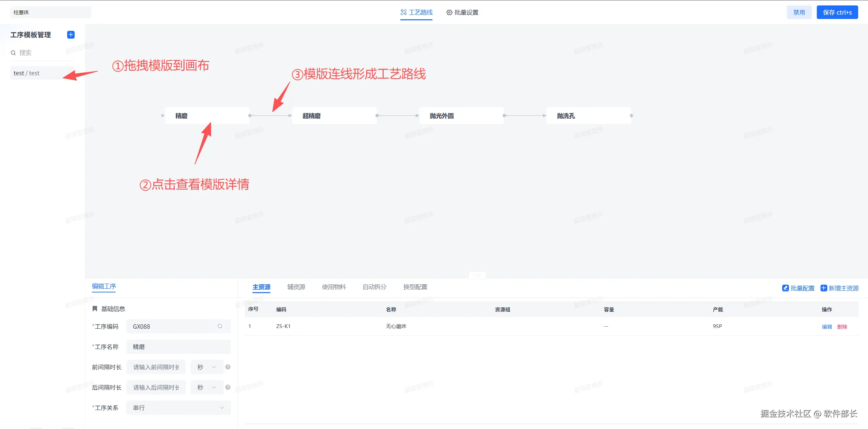Click output port dot of 抛洗孔 node
Image resolution: width=868 pixels, height=429 pixels.
[x=631, y=116]
